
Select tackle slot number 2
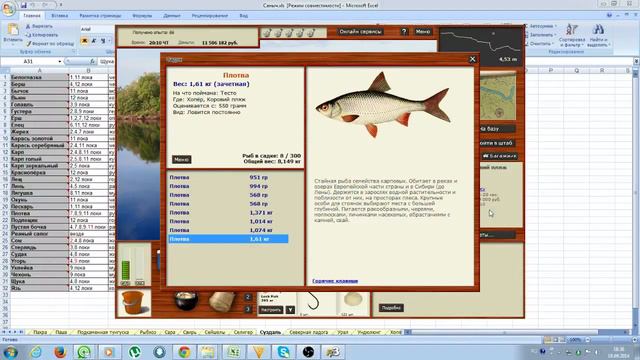pyautogui.click(x=248, y=297)
